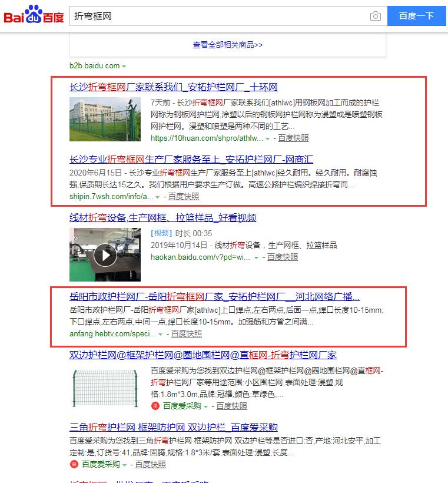Open the 10huan.com result URL

click(x=207, y=138)
